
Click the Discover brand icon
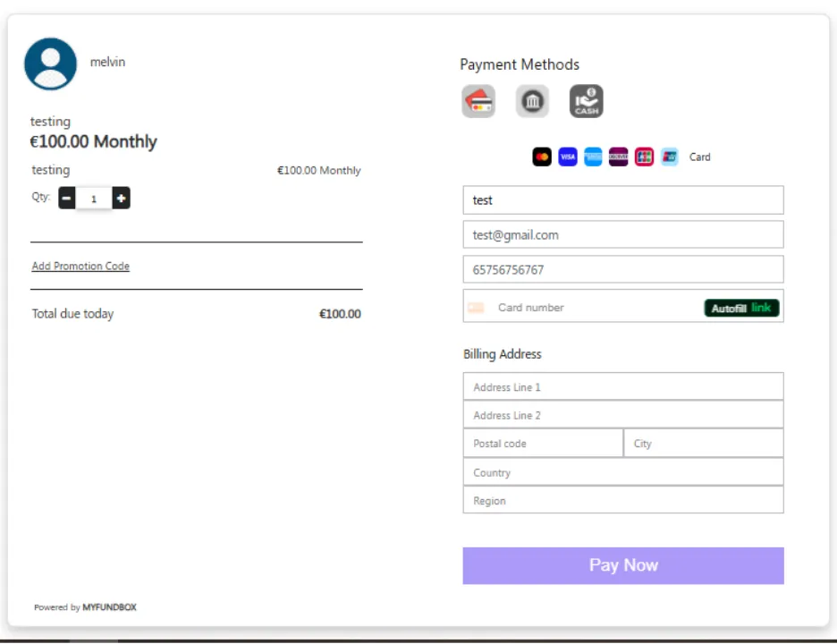[618, 157]
